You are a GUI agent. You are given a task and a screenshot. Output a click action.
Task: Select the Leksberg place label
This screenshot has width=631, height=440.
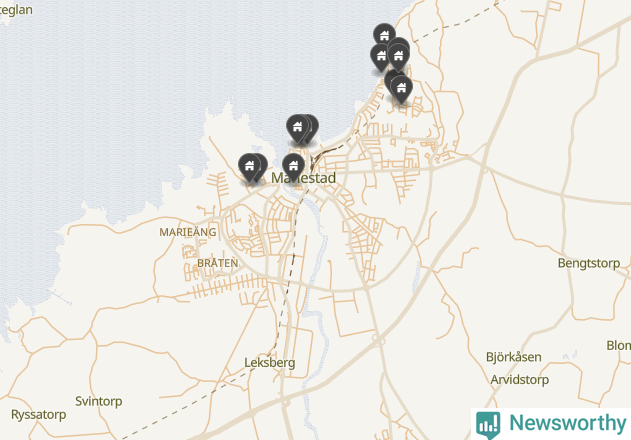tap(270, 363)
